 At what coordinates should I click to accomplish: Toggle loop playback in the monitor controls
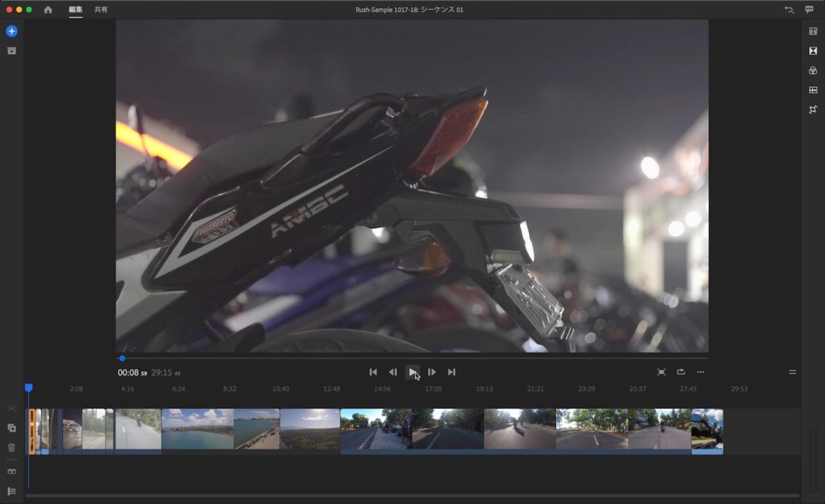tap(681, 372)
